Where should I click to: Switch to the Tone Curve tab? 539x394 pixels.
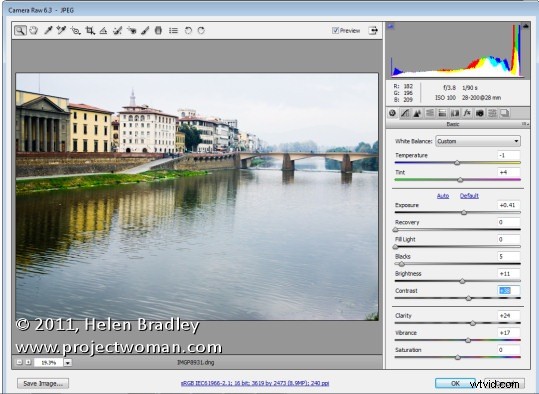405,113
